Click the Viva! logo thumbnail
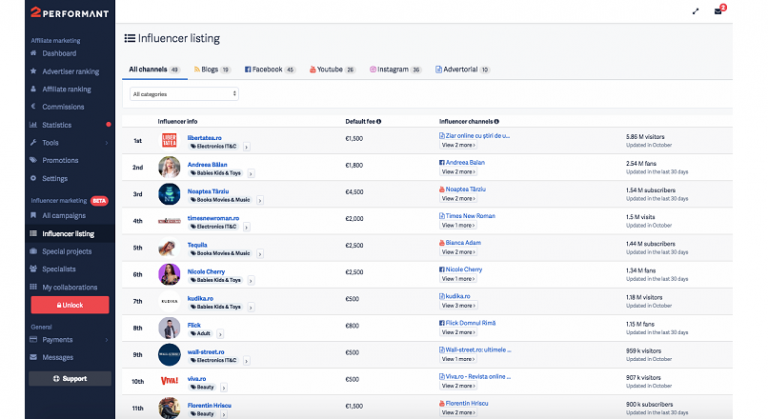768x419 pixels. (x=169, y=381)
